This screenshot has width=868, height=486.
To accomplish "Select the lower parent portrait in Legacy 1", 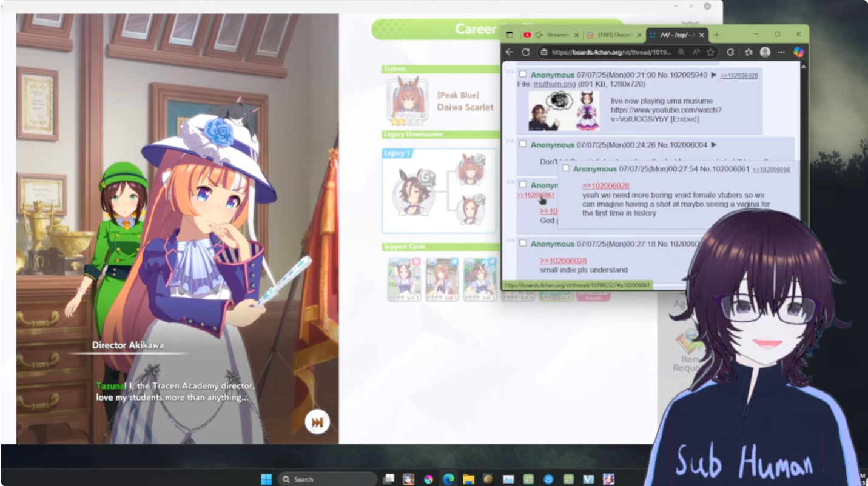I will (x=471, y=210).
